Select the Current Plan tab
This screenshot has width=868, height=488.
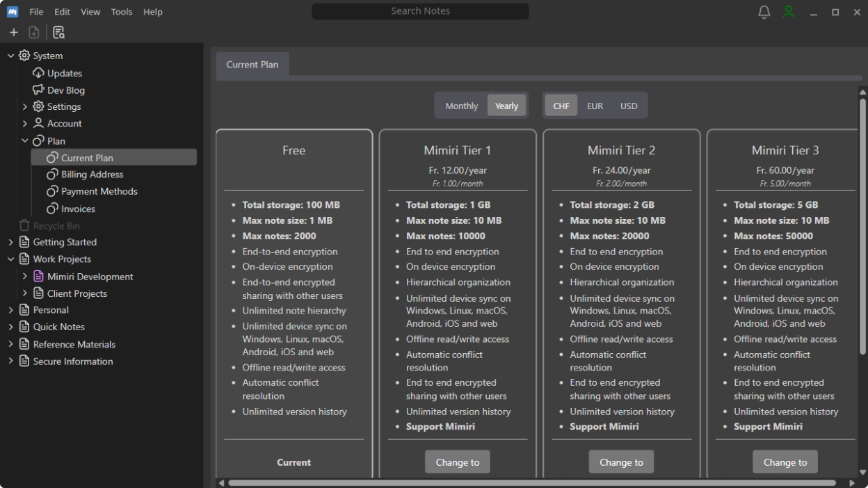point(252,65)
